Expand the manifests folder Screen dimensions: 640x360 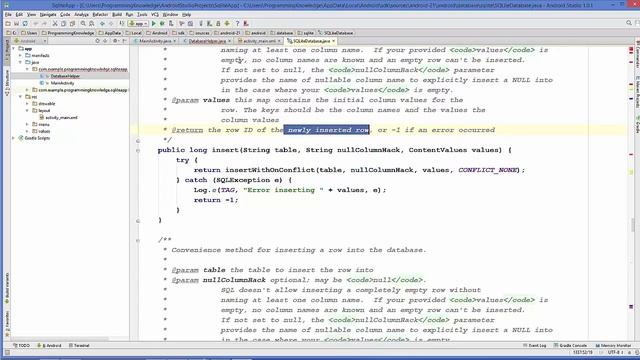[x=21, y=56]
